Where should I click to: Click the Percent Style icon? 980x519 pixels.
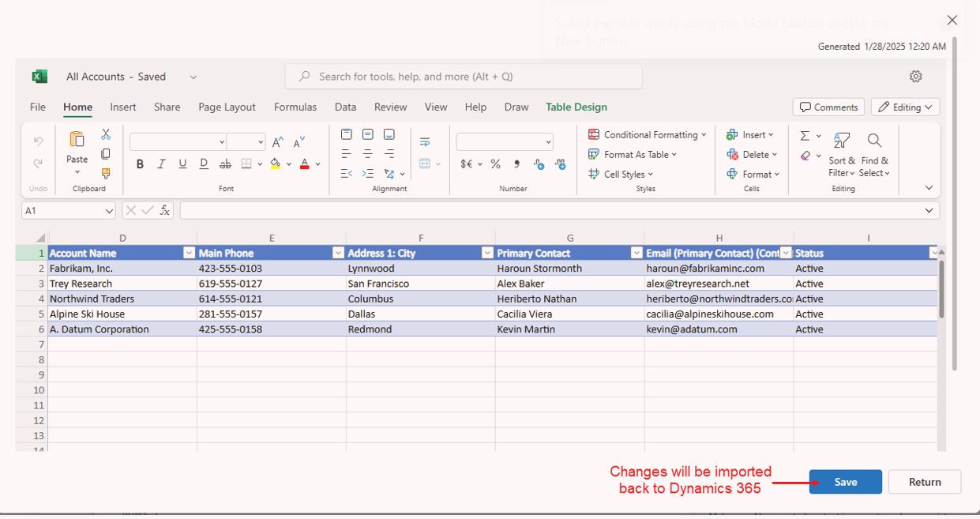(496, 164)
